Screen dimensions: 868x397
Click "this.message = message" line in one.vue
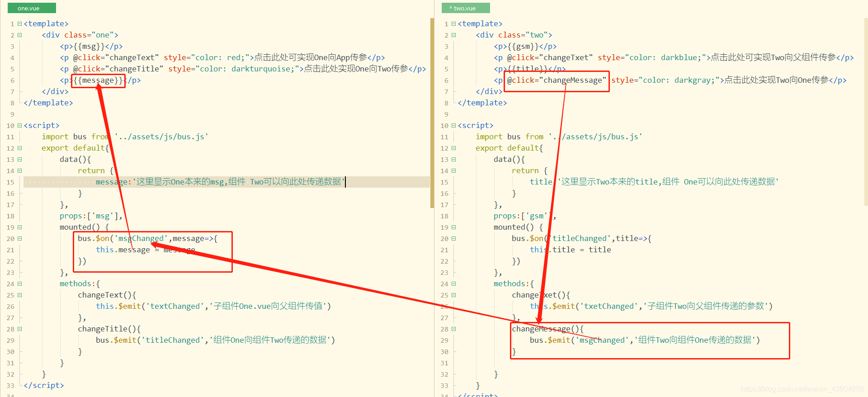tap(146, 250)
